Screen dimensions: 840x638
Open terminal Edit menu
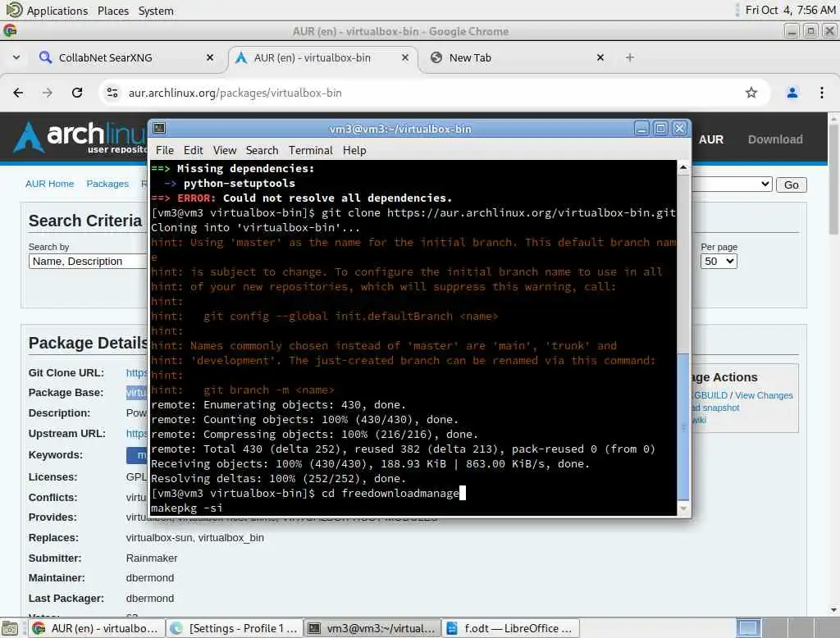pyautogui.click(x=193, y=151)
